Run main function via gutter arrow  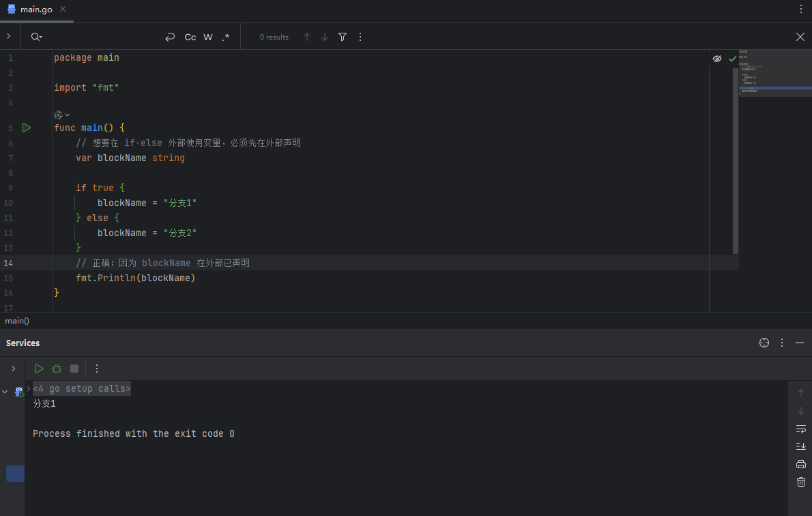(x=27, y=128)
